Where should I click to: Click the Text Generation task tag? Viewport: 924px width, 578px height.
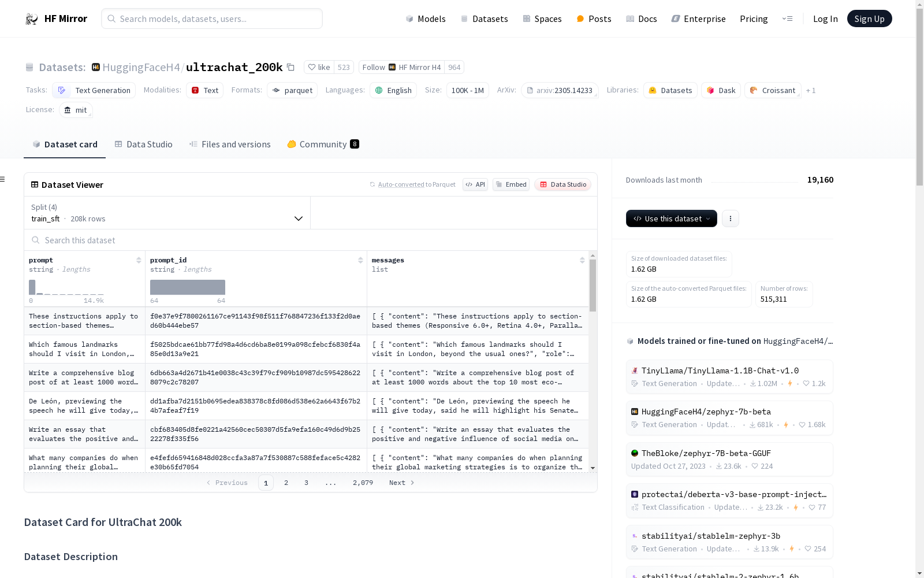click(x=94, y=90)
